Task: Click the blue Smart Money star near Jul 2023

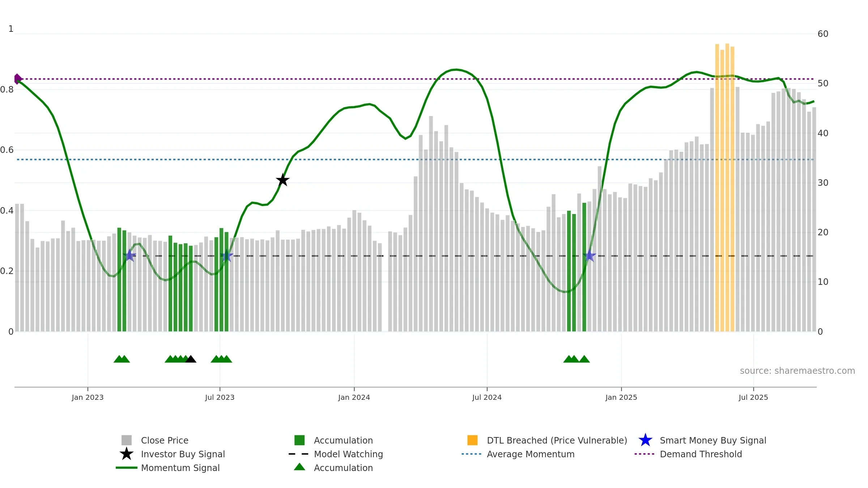Action: coord(226,256)
